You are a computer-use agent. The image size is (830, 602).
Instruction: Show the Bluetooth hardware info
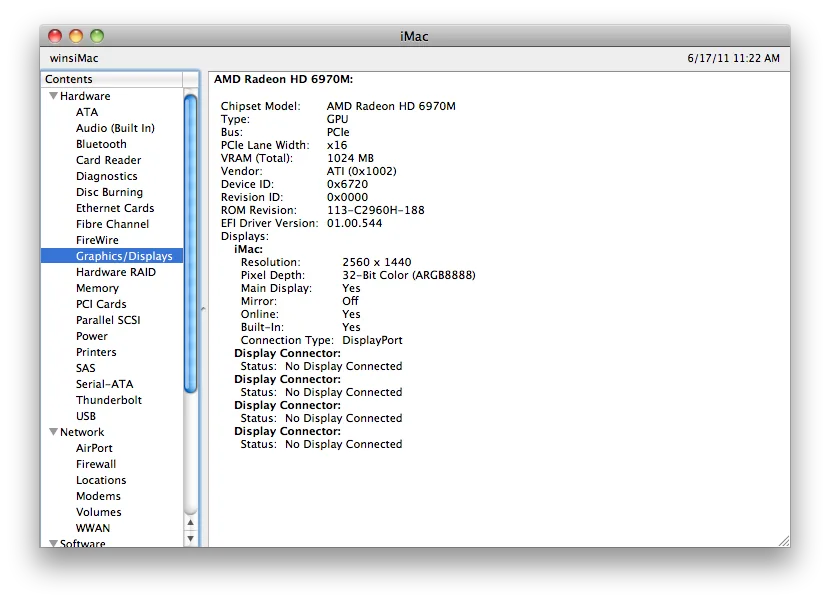(x=101, y=144)
